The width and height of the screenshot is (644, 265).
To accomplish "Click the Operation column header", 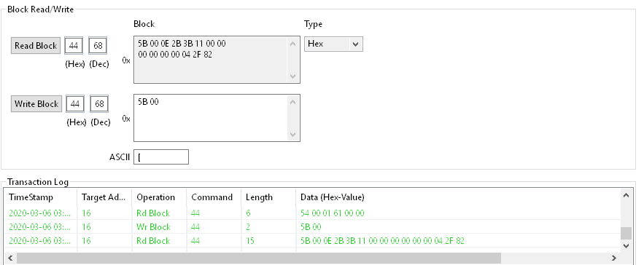I will click(159, 197).
